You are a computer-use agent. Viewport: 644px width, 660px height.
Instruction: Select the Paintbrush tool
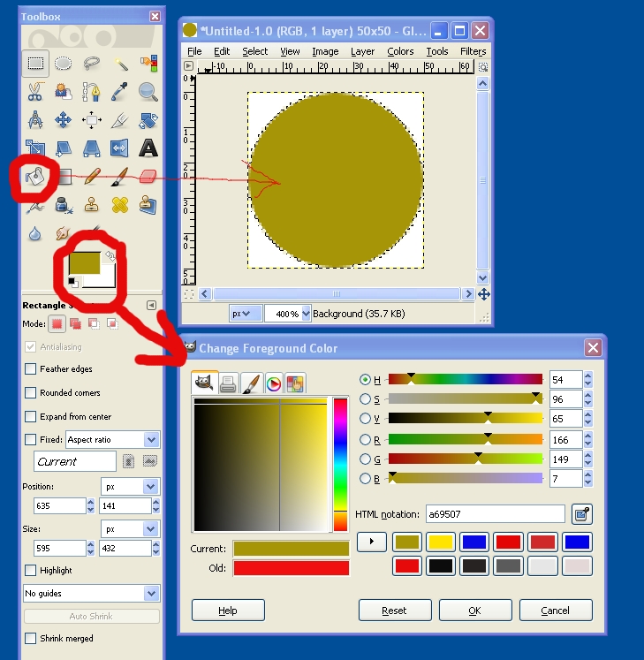pyautogui.click(x=120, y=177)
